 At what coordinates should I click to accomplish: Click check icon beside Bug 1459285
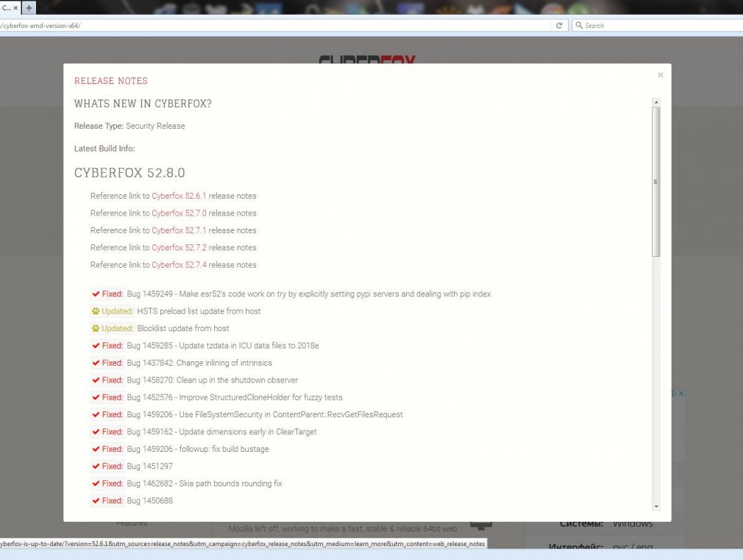(96, 346)
